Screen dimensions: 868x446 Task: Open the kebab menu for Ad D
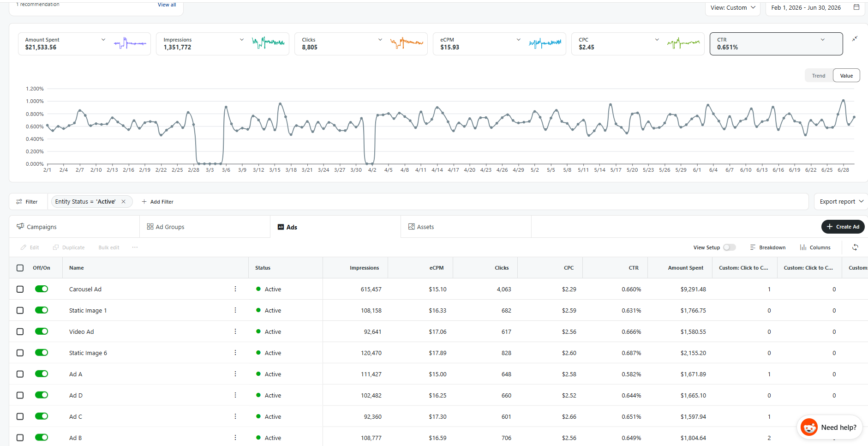(235, 395)
